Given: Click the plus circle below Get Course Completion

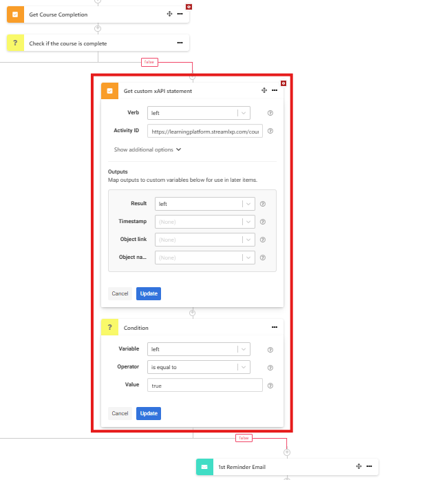Looking at the screenshot, I should (x=98, y=28).
